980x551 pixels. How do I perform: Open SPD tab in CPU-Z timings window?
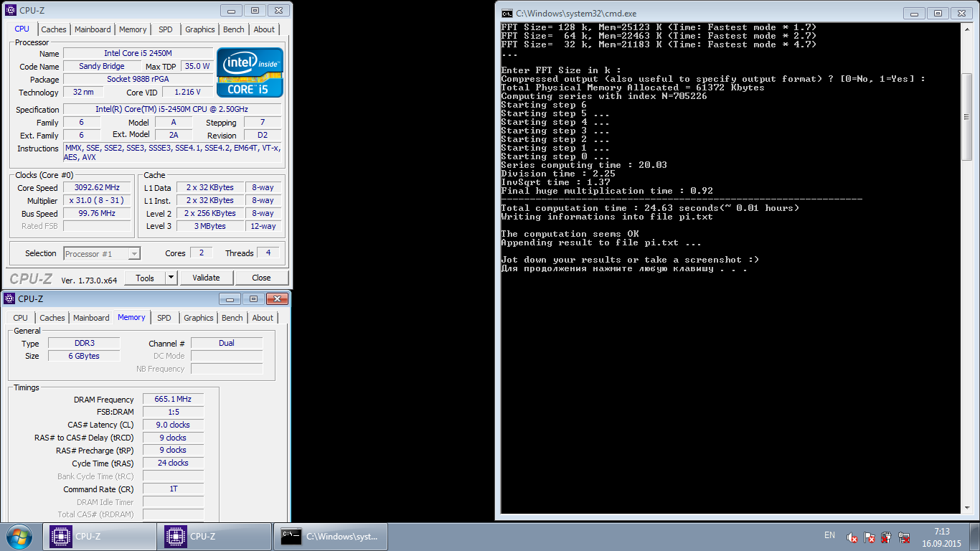click(164, 318)
